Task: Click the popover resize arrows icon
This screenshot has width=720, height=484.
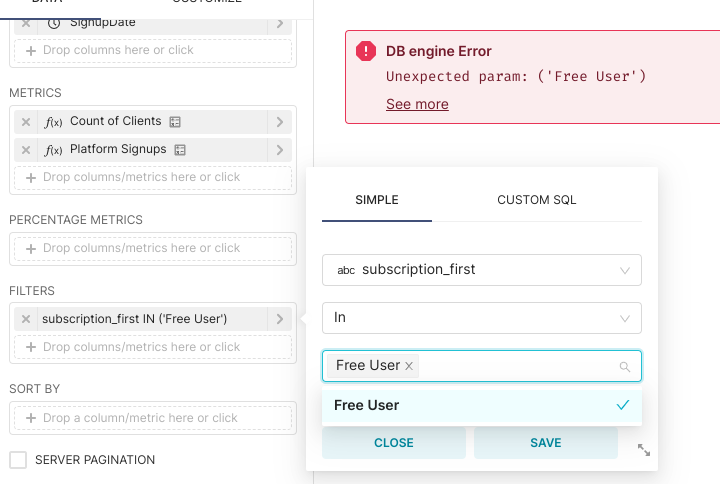Action: pos(644,450)
